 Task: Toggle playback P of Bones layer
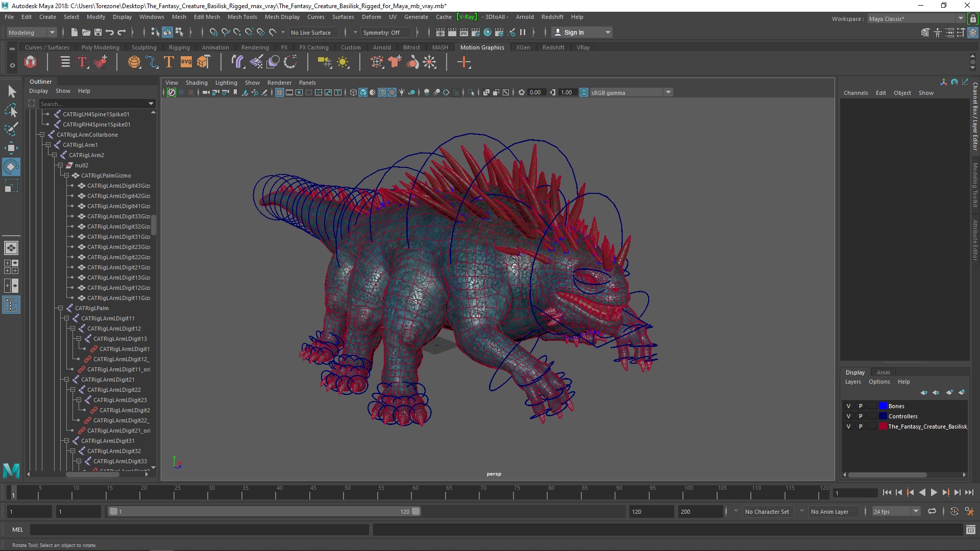(861, 406)
